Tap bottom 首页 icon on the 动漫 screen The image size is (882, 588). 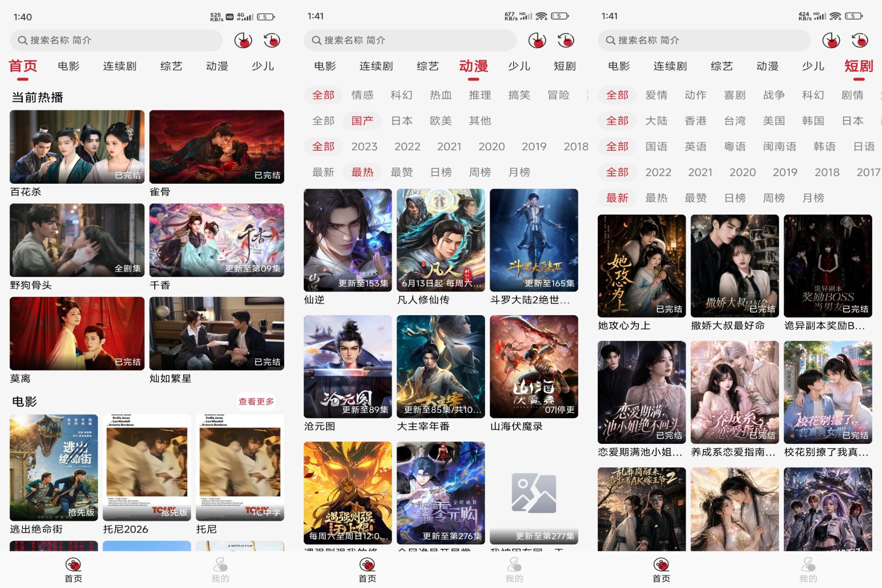(367, 565)
